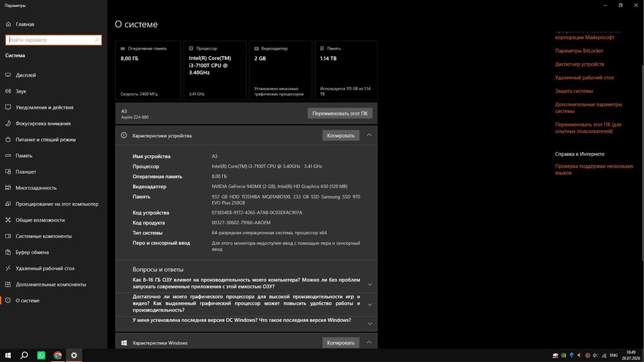Click the Windows logo beside Характеристики Windows

[x=124, y=343]
